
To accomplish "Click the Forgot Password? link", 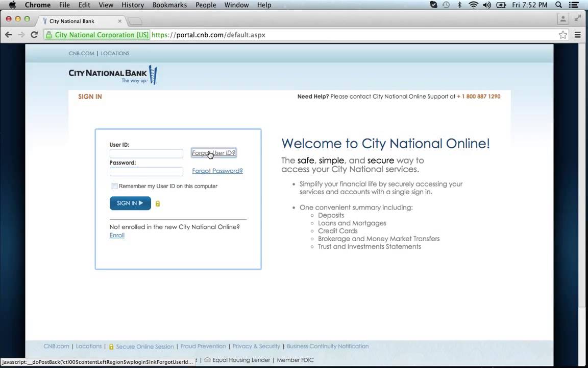I will (217, 171).
